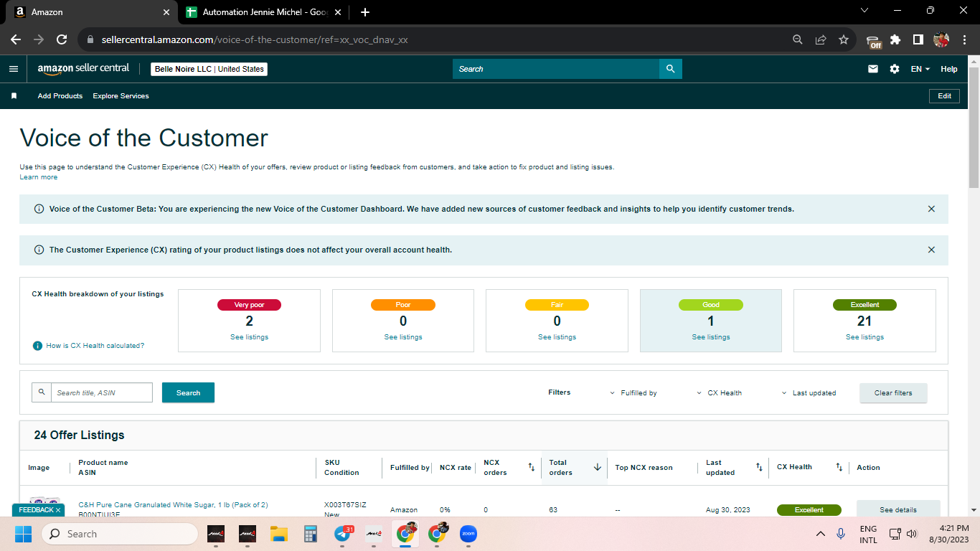Open Telegram from the taskbar
980x551 pixels.
344,534
